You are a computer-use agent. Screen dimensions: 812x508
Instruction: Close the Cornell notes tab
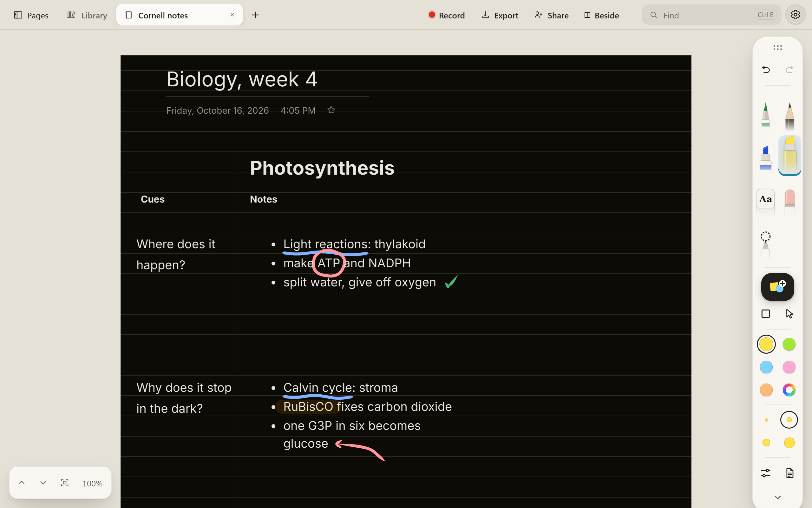(x=232, y=15)
